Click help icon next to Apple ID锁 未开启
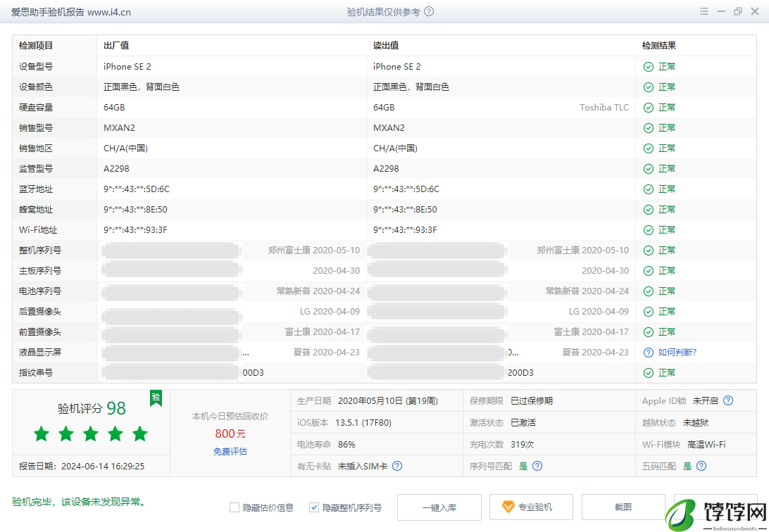The height and width of the screenshot is (532, 769). 728,400
